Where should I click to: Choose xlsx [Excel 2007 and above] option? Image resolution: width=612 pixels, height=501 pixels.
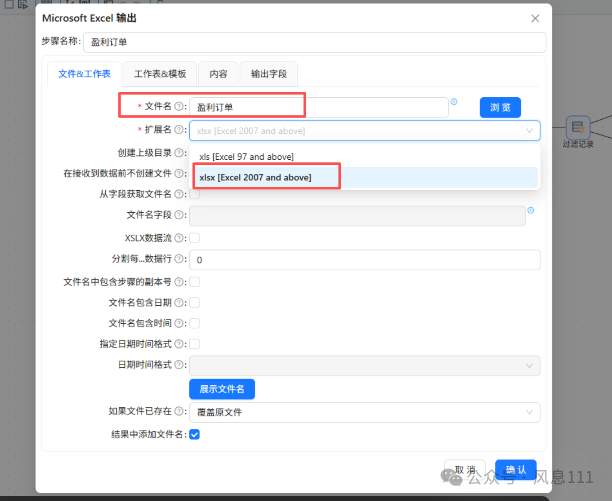pyautogui.click(x=365, y=178)
